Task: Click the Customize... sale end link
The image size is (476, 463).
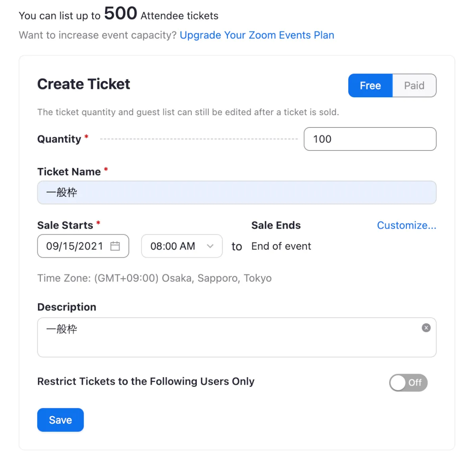Action: coord(406,225)
